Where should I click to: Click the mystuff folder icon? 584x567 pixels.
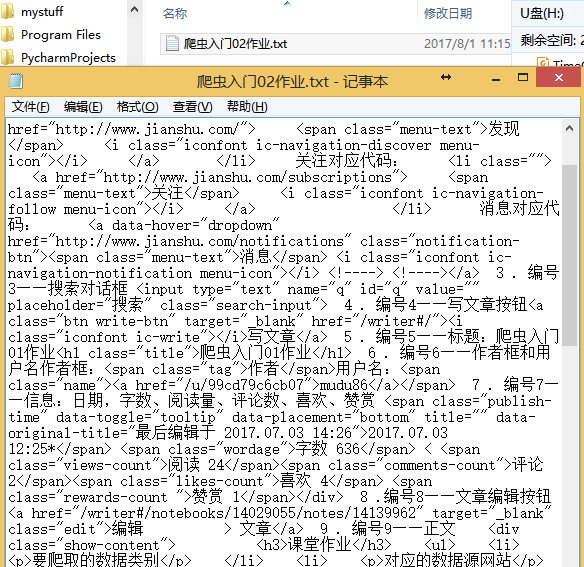[7, 12]
